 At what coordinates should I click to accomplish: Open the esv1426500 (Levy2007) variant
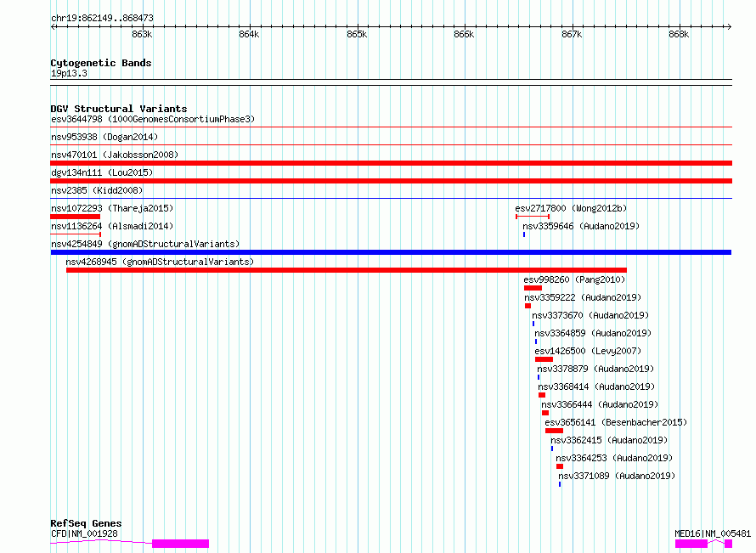[x=588, y=351]
